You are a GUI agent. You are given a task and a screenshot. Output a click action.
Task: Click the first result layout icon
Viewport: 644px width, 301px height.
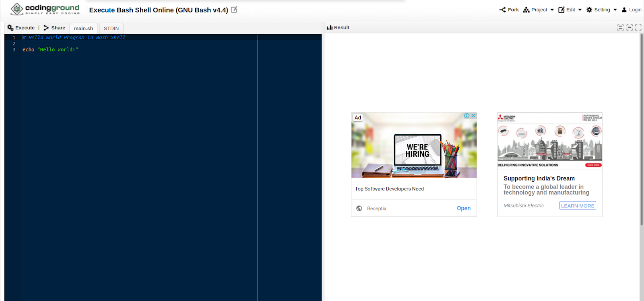click(x=621, y=27)
